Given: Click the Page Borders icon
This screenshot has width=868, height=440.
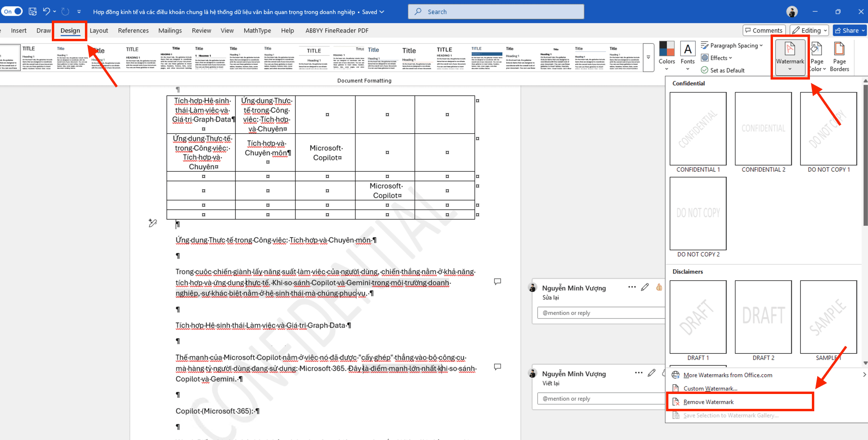Looking at the screenshot, I should pos(839,57).
